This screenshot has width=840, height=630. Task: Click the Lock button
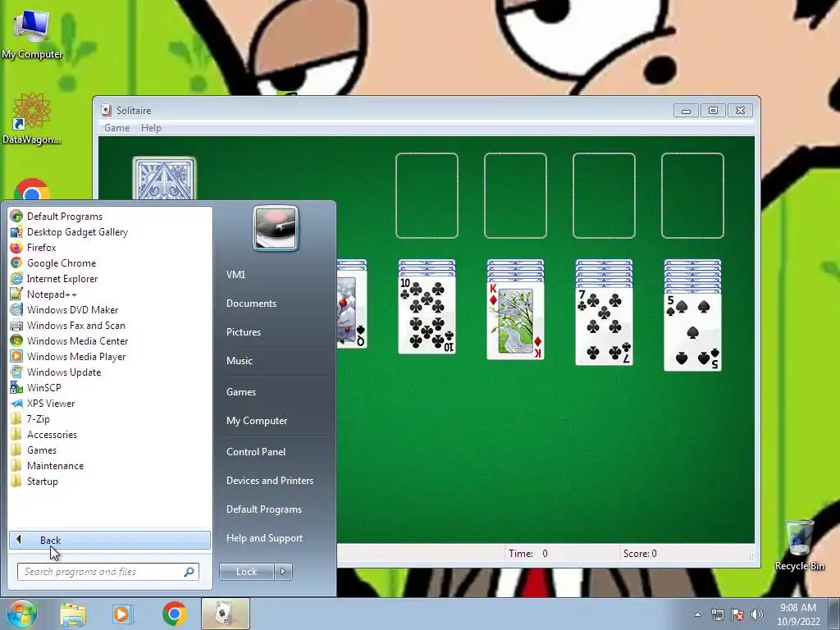click(x=246, y=572)
